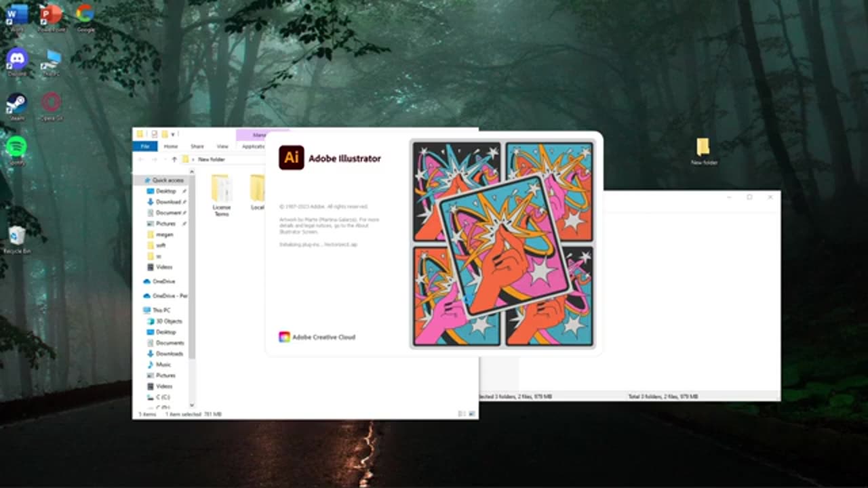868x488 pixels.
Task: Click the Illustrator splash artwork
Action: click(x=502, y=243)
